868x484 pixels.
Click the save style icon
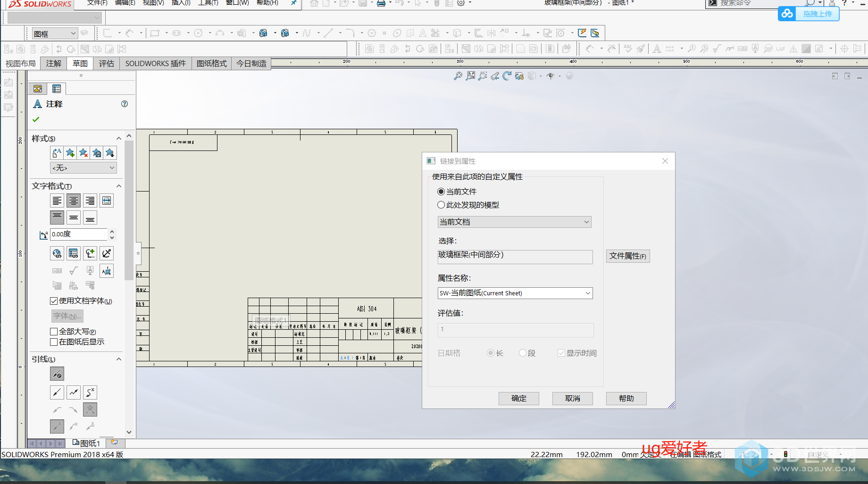97,153
